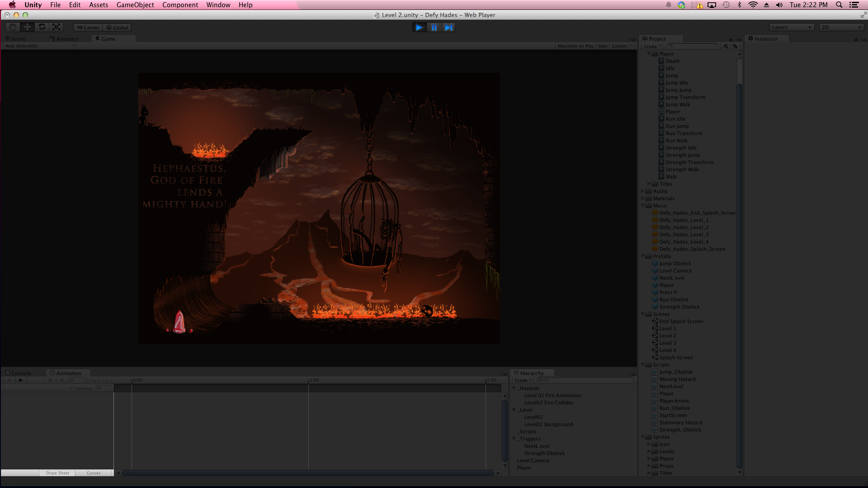Open the Layers dropdown
The width and height of the screenshot is (868, 488).
click(x=792, y=28)
